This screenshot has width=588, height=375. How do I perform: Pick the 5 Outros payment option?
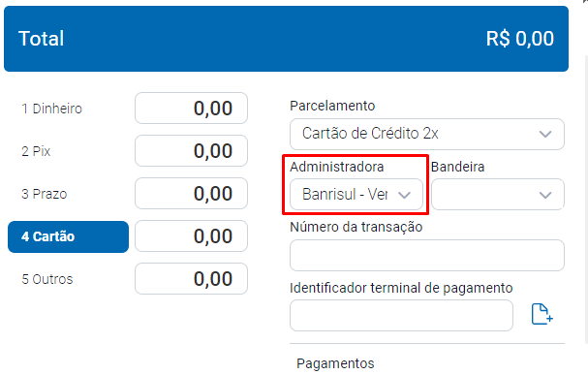tap(47, 279)
